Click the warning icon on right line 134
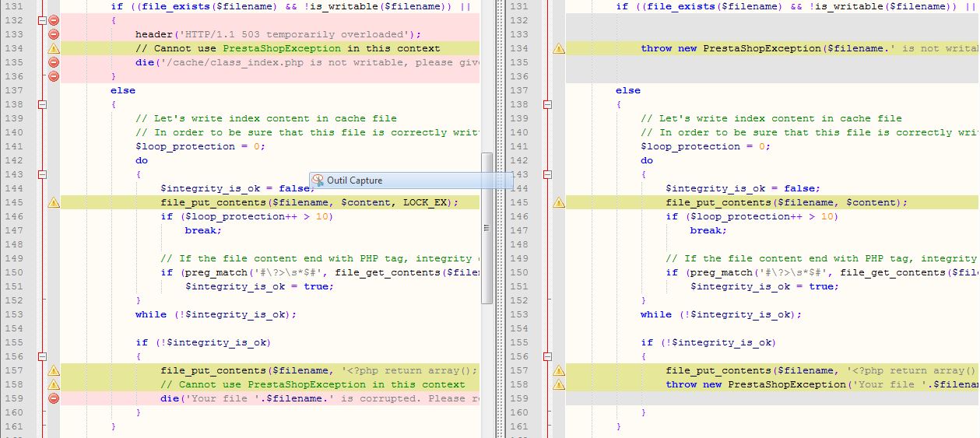 pos(559,48)
